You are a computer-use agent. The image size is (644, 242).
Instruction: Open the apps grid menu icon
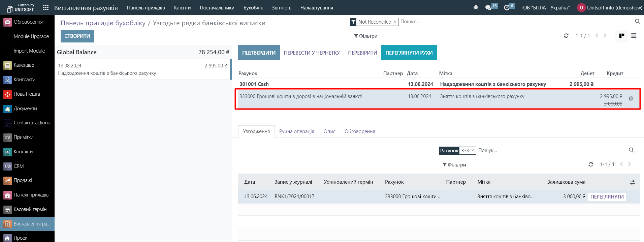click(46, 7)
